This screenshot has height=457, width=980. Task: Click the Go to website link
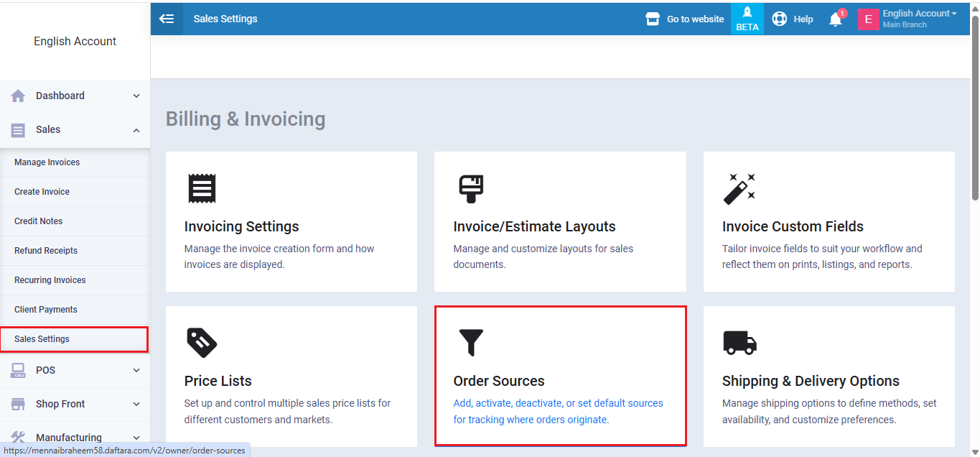click(685, 19)
